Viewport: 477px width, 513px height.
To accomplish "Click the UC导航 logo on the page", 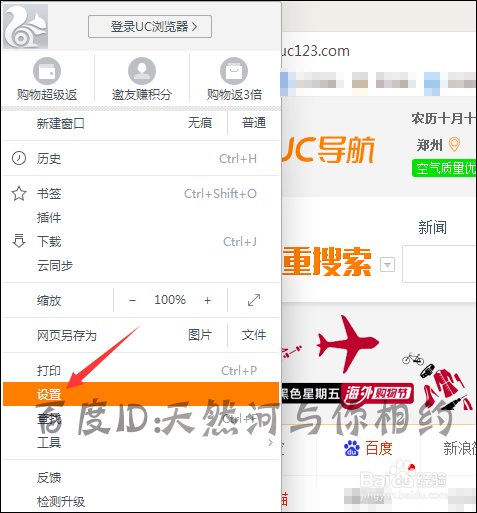I will [328, 150].
